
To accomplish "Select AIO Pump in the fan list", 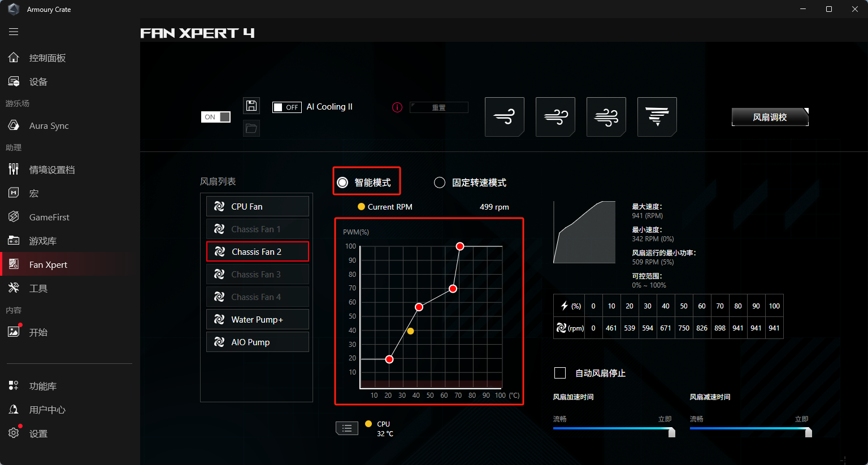I will pos(258,342).
